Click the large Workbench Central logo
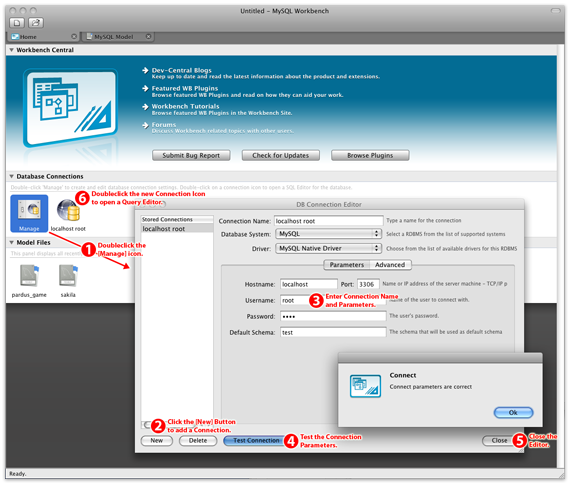 tap(71, 108)
